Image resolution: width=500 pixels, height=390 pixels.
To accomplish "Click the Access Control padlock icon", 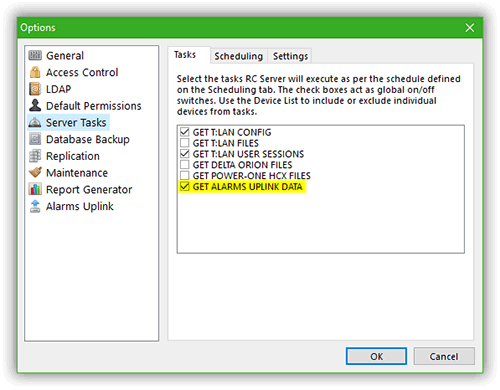I will tap(35, 72).
